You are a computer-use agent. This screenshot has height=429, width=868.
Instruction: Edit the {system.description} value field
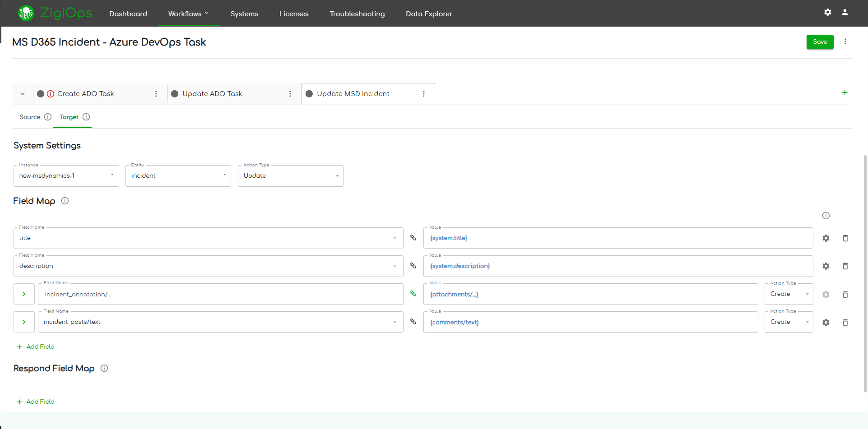click(618, 266)
